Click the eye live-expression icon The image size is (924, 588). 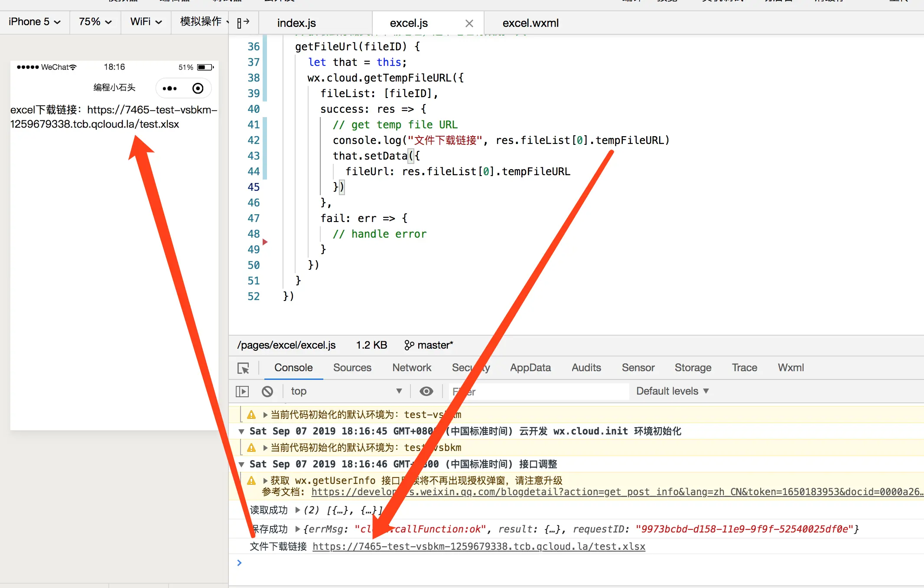(426, 392)
